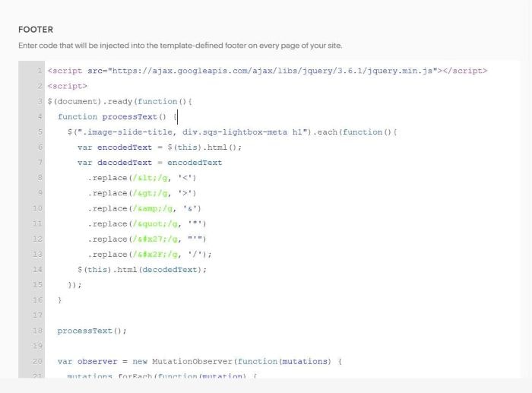Click the replace &lt; regex line
Screen dimensions: 532x393
click(x=142, y=177)
